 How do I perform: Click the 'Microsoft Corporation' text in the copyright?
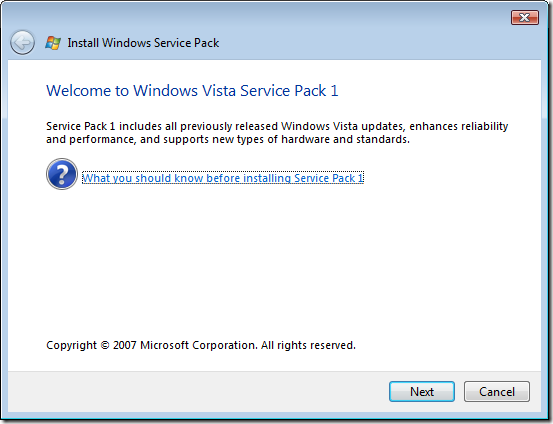pos(198,345)
